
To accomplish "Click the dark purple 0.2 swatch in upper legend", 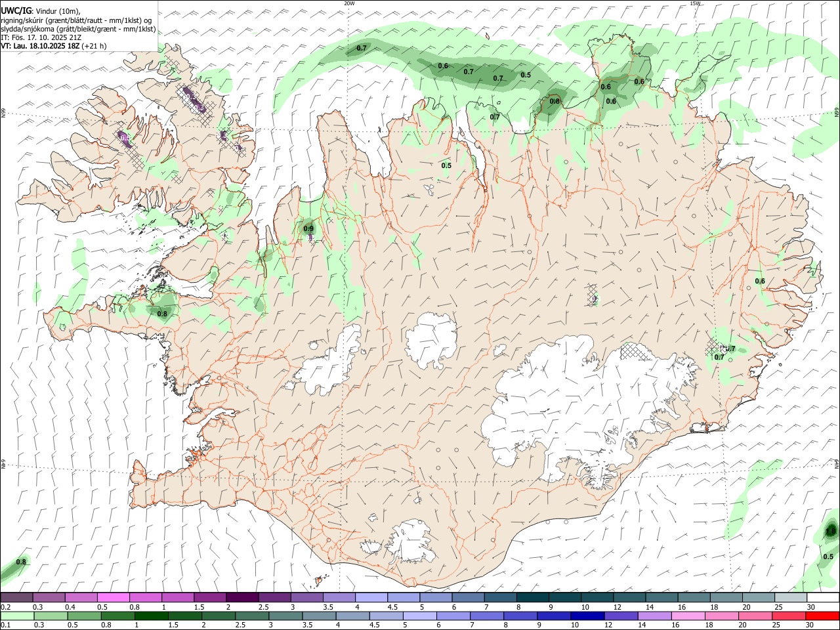I will 16,597.
